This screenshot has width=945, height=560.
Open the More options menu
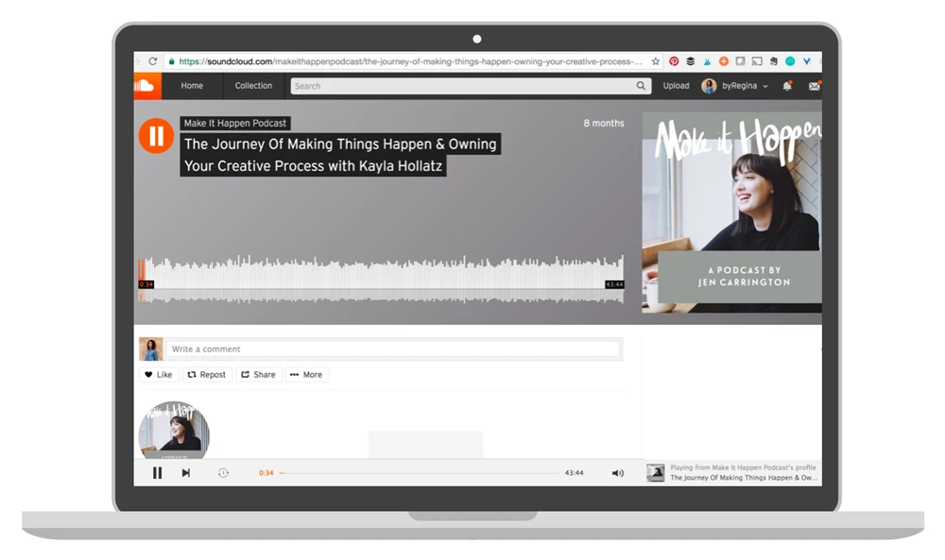point(307,375)
